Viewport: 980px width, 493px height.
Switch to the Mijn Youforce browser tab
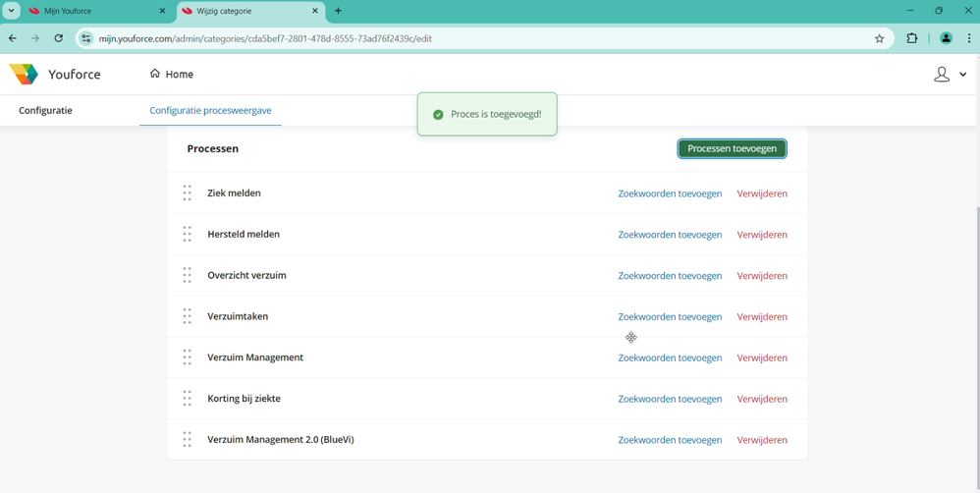click(x=98, y=11)
